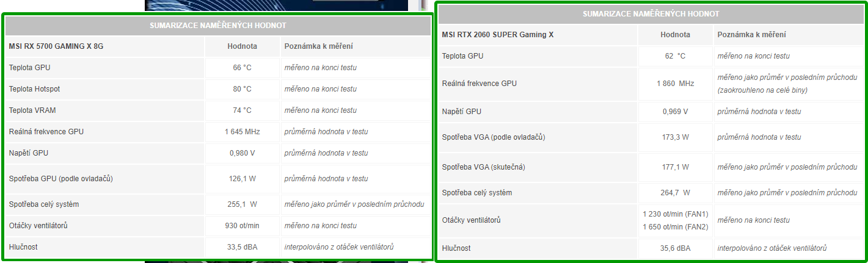
Task: Click the Teplota Hotspot row label
Action: point(34,89)
